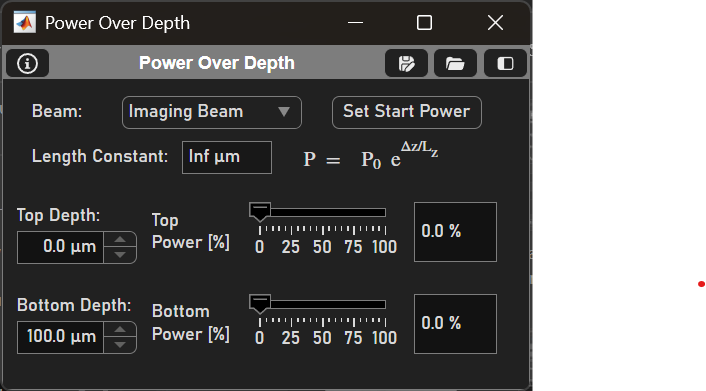Click the Bottom Depth value field
706x391 pixels.
(61, 337)
